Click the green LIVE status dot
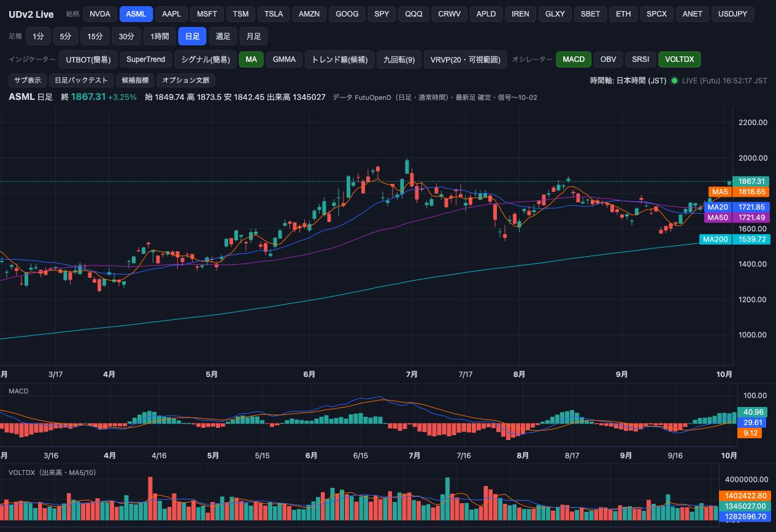This screenshot has width=776, height=532. pos(674,80)
